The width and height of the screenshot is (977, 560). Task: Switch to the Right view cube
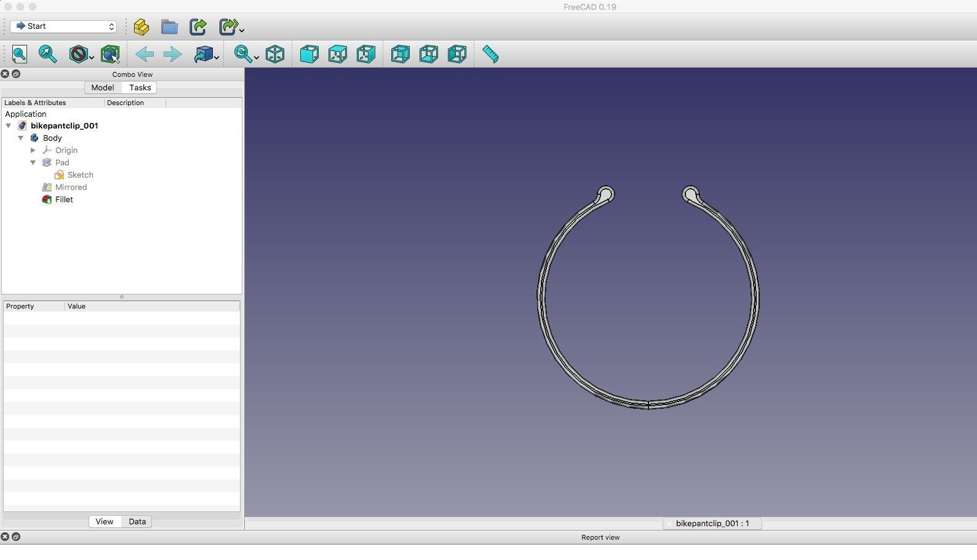pyautogui.click(x=366, y=54)
